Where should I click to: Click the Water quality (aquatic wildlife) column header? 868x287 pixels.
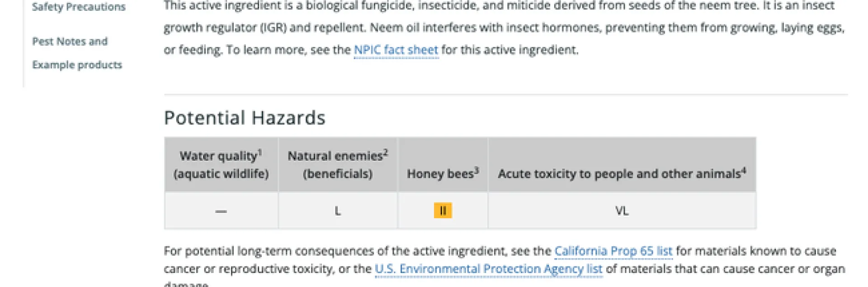point(221,165)
